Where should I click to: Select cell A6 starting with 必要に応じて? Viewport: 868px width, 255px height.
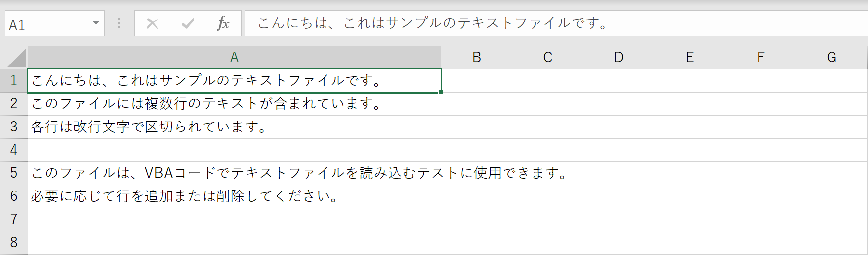coord(234,196)
